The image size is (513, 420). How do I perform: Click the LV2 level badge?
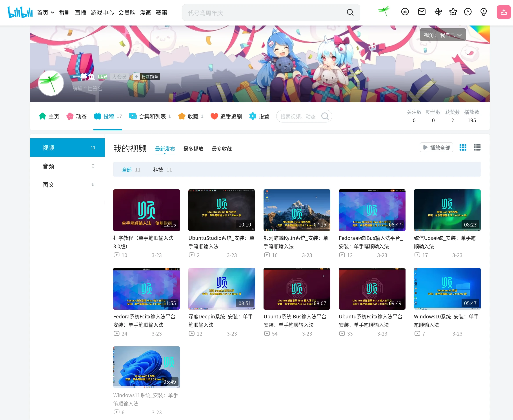point(102,77)
